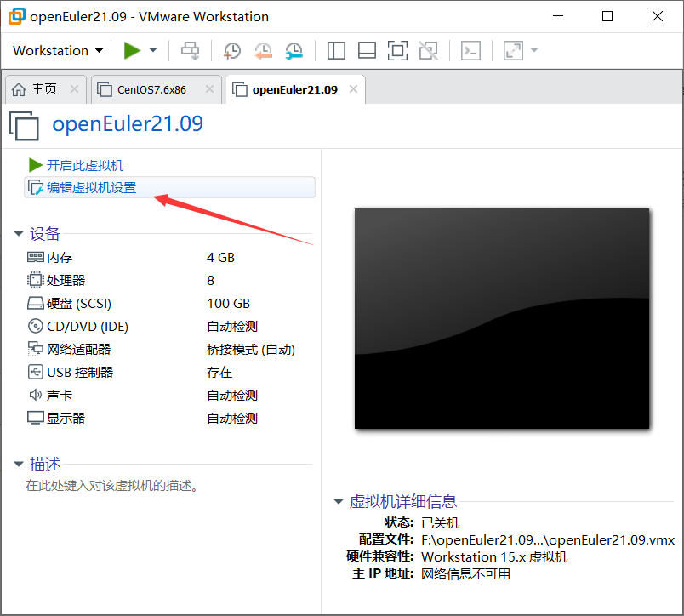
Task: Click the 100 GB disk value
Action: tap(229, 303)
